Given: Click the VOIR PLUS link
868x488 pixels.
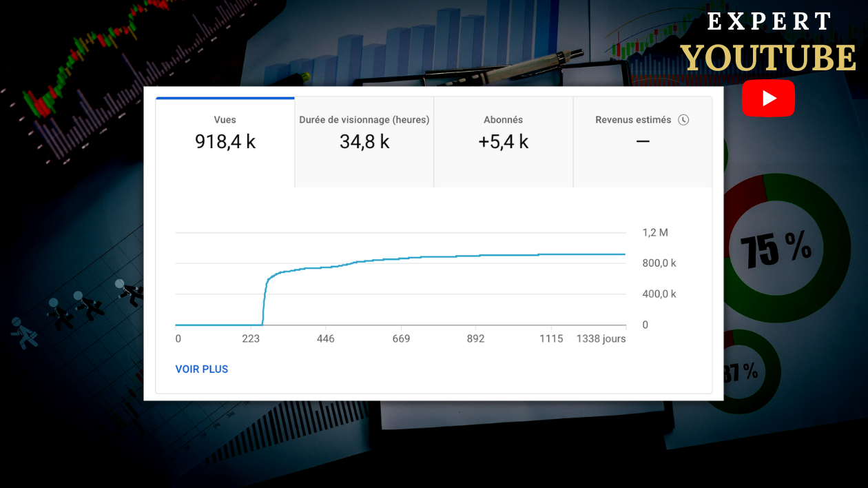Looking at the screenshot, I should (x=202, y=369).
